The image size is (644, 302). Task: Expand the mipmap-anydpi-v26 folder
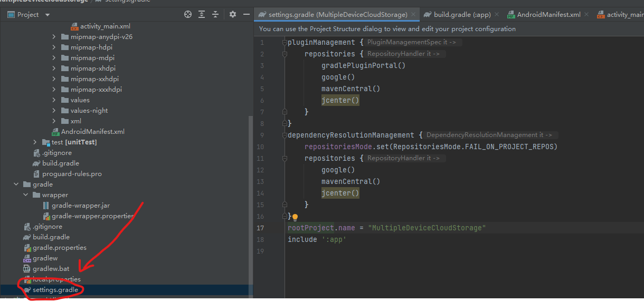[54, 37]
